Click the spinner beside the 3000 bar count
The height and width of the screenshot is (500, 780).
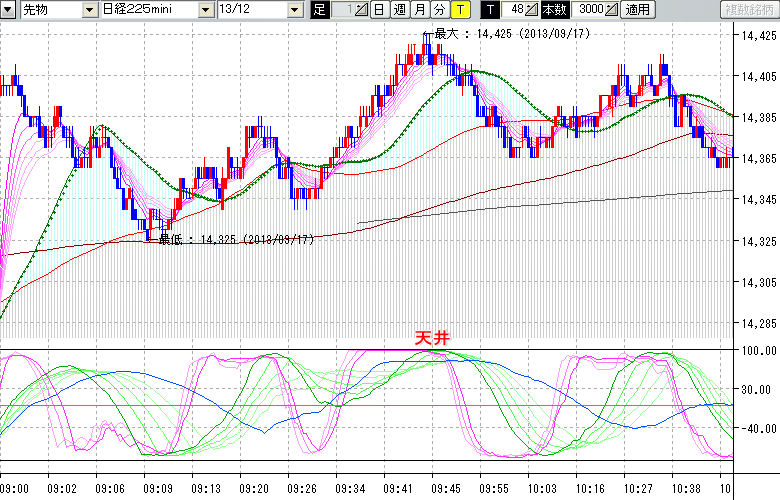612,9
